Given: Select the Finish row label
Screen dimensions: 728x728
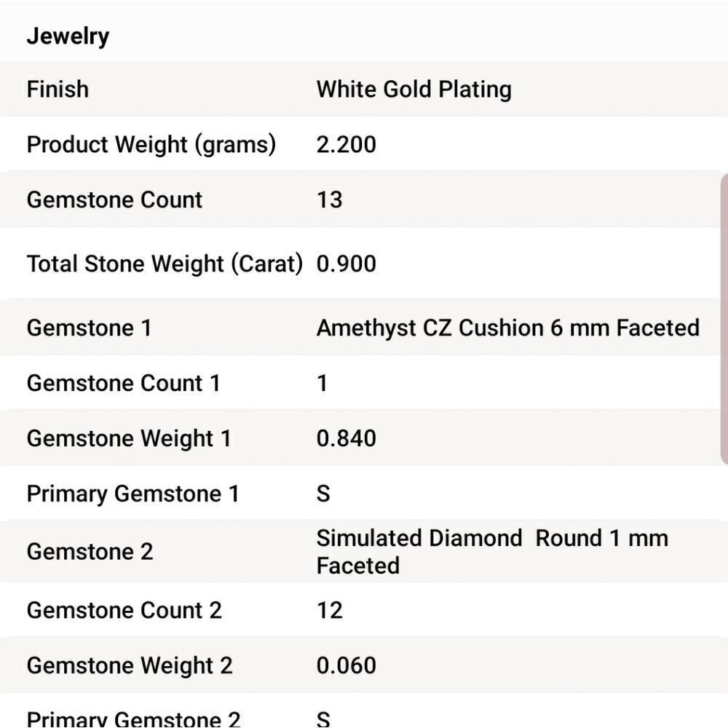Looking at the screenshot, I should click(58, 90).
